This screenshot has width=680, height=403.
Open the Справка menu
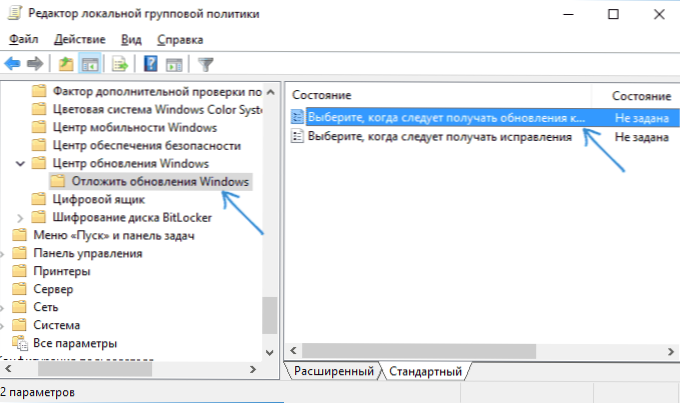180,39
